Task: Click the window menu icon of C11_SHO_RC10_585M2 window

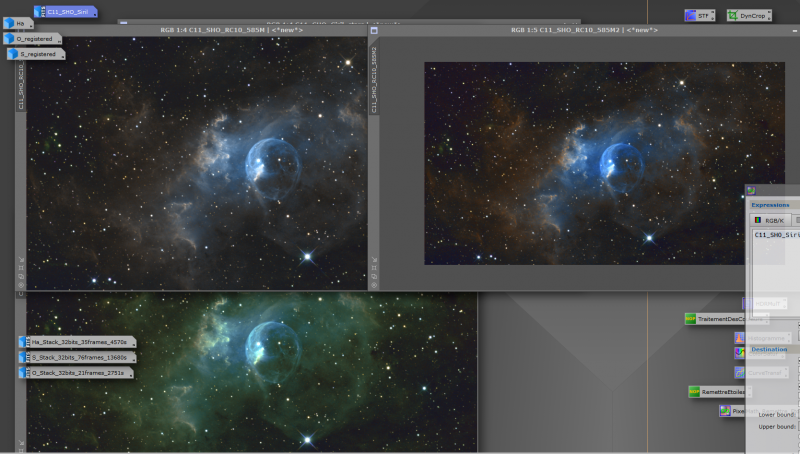Action: [374, 31]
